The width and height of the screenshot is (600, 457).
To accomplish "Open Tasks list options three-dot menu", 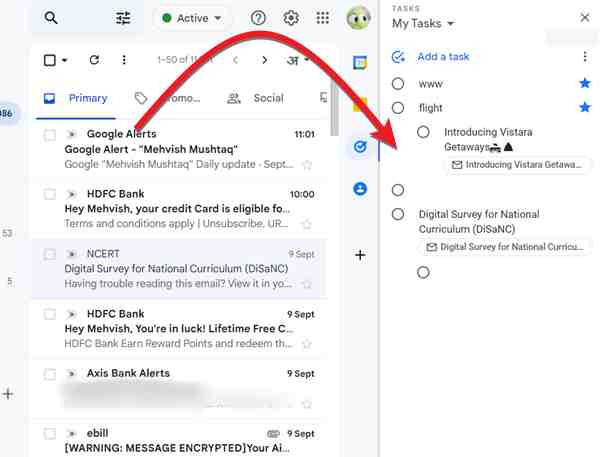I will coord(585,57).
